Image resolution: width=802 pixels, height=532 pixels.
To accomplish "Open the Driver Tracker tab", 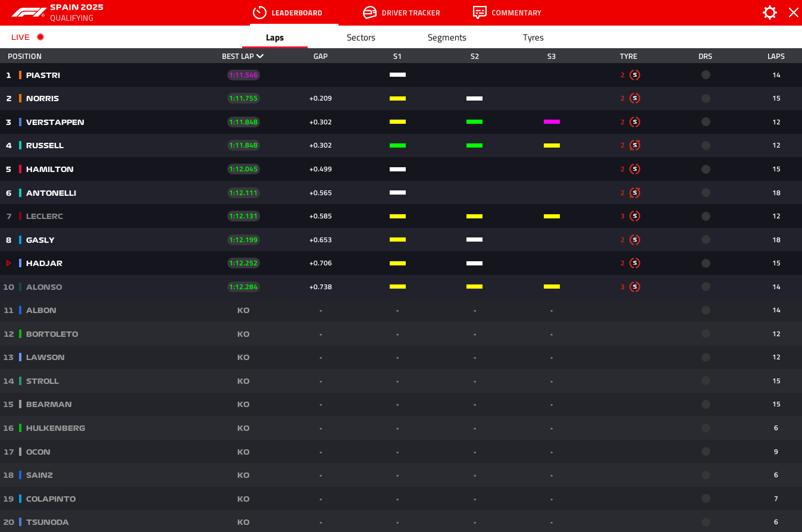I will click(x=402, y=12).
